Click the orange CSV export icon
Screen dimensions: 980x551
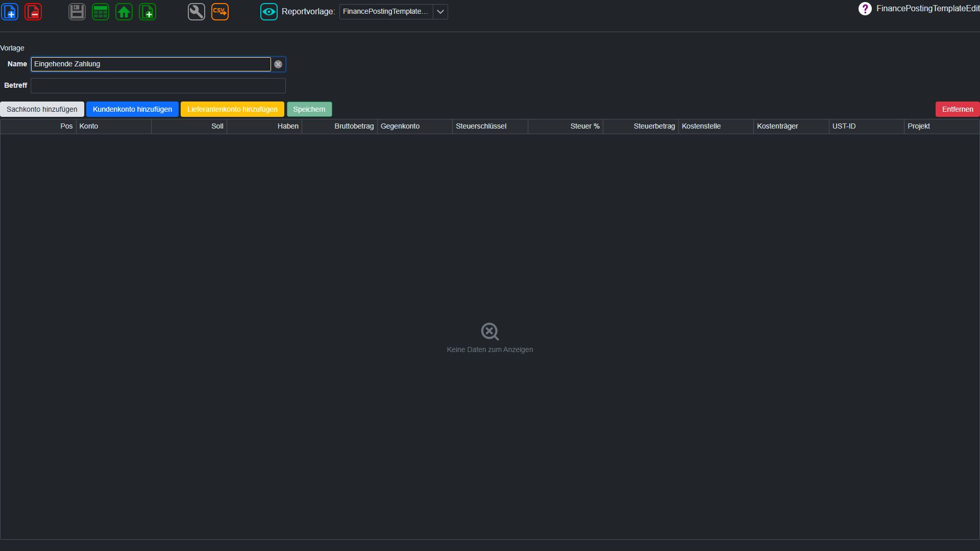coord(220,12)
